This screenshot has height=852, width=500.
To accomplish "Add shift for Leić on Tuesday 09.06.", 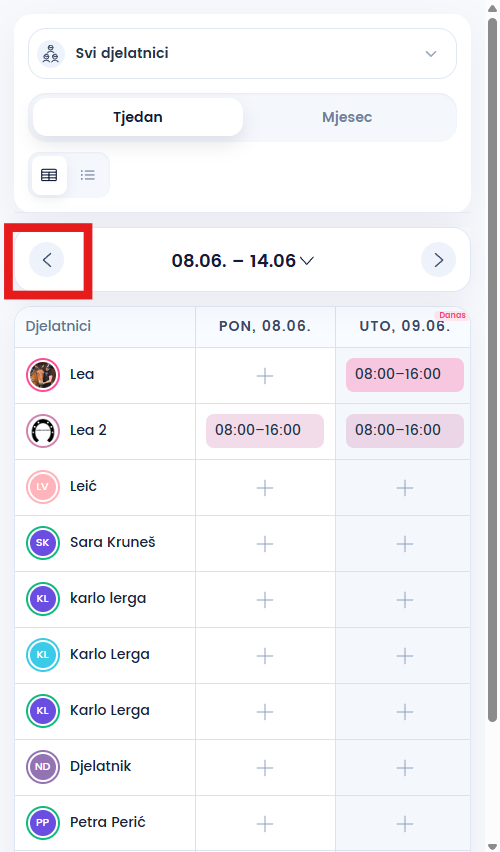I will 405,488.
